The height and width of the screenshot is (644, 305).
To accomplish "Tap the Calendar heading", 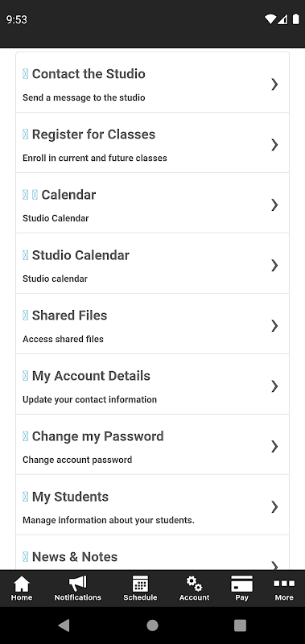I will 68,195.
